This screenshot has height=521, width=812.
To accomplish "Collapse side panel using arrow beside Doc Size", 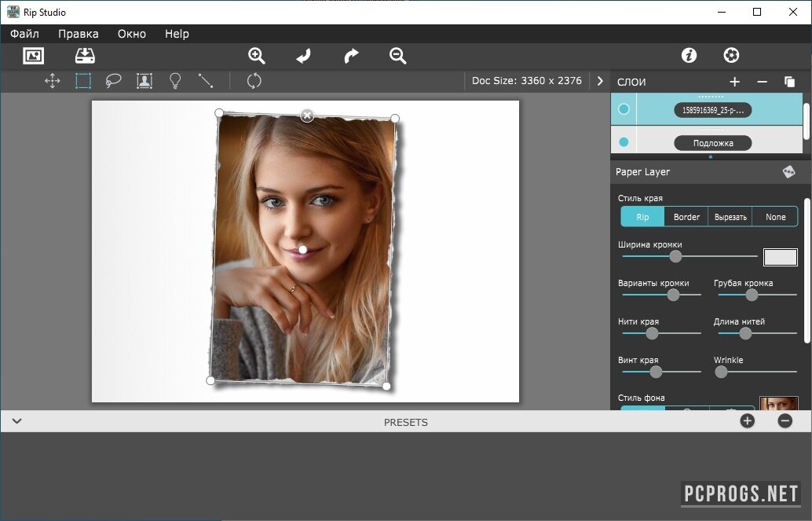I will pyautogui.click(x=600, y=81).
